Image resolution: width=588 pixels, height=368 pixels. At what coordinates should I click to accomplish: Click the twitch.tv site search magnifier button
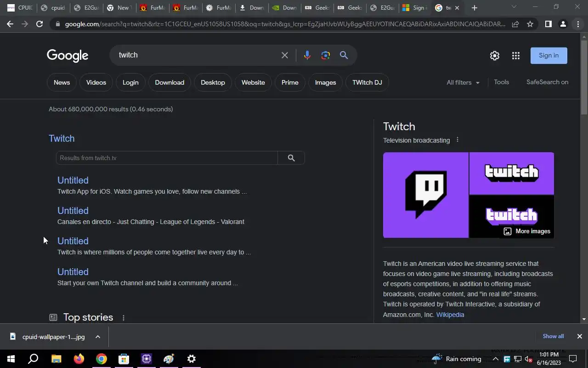coord(291,158)
